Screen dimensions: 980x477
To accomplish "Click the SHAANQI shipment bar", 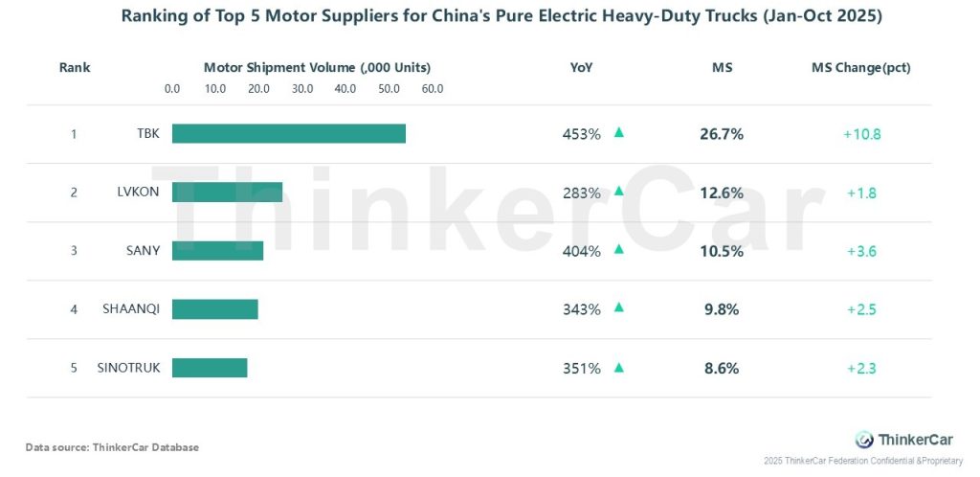I will point(214,309).
